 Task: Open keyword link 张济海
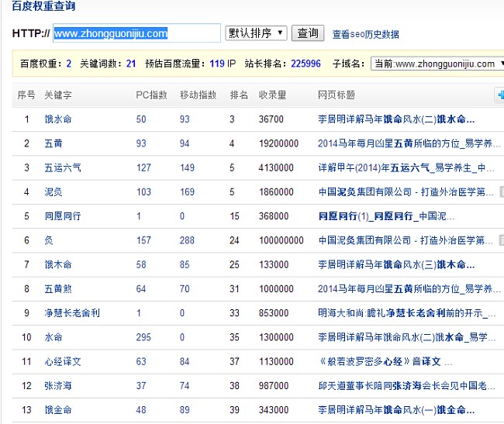58,385
